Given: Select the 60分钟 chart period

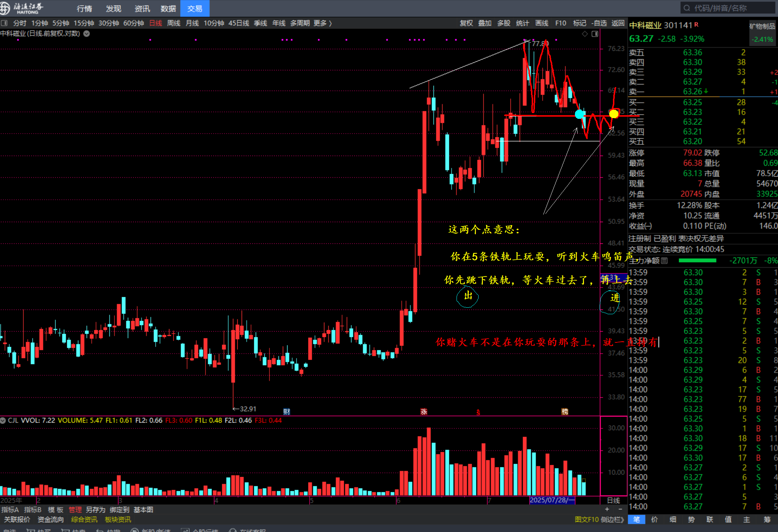Looking at the screenshot, I should tap(134, 23).
